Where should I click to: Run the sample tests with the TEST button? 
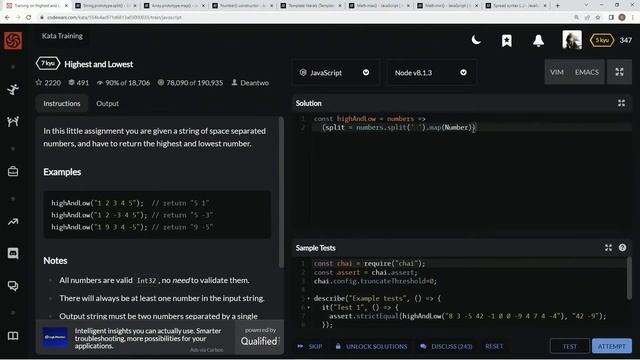coord(570,346)
